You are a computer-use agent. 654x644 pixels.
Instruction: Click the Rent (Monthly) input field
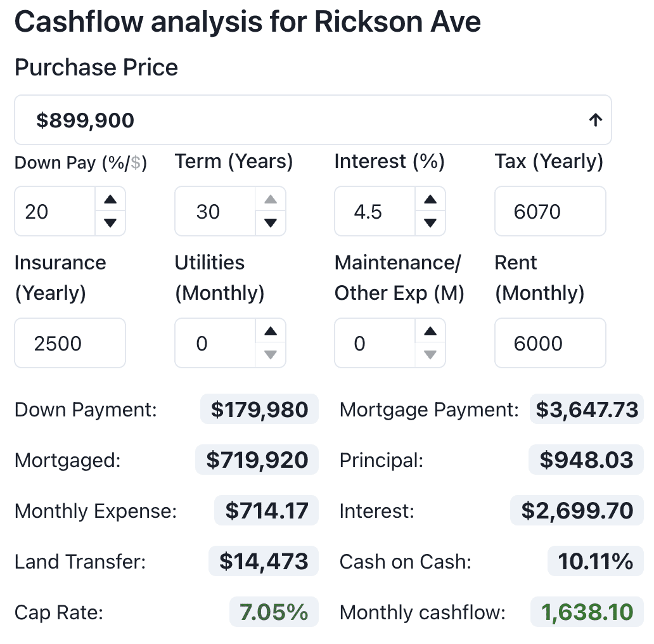(549, 343)
